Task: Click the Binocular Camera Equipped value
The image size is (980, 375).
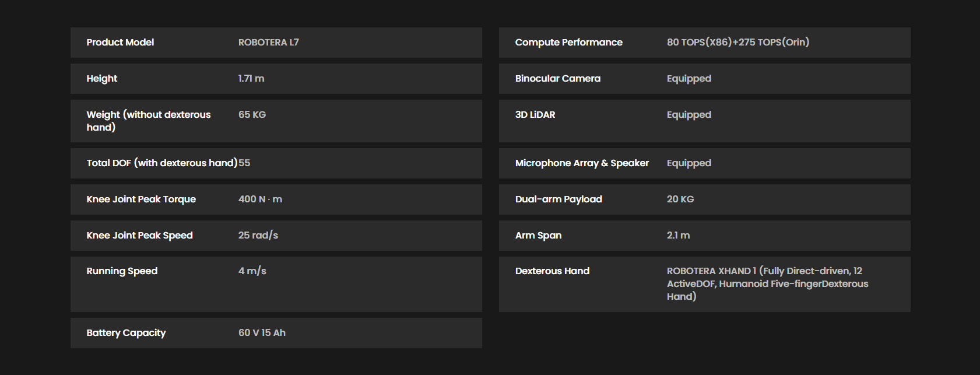Action: 689,78
